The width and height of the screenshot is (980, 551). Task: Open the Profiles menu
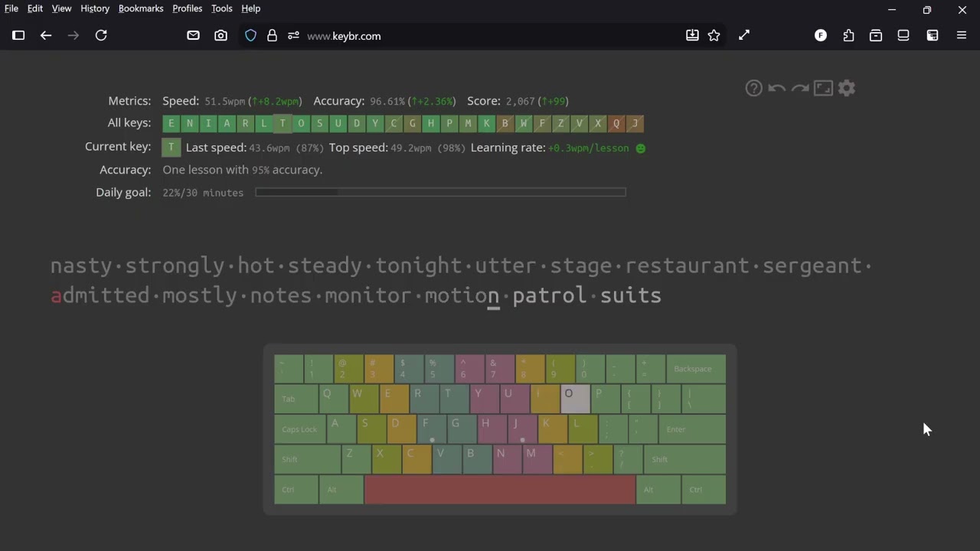click(187, 8)
